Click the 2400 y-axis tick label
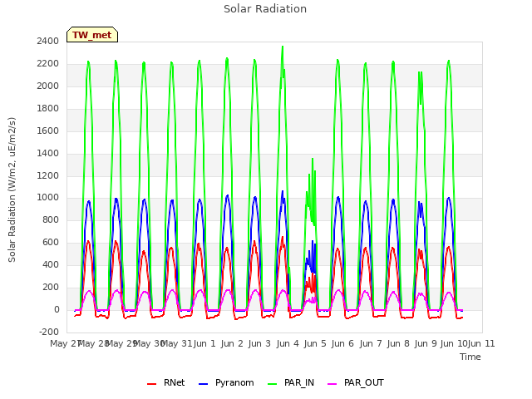Screen dimensions: 532x399 click(48, 41)
